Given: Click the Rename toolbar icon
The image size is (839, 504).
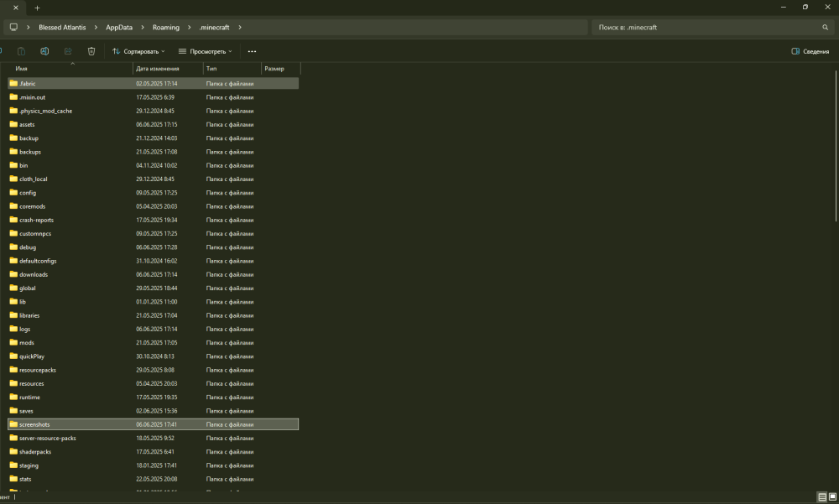Looking at the screenshot, I should (44, 51).
